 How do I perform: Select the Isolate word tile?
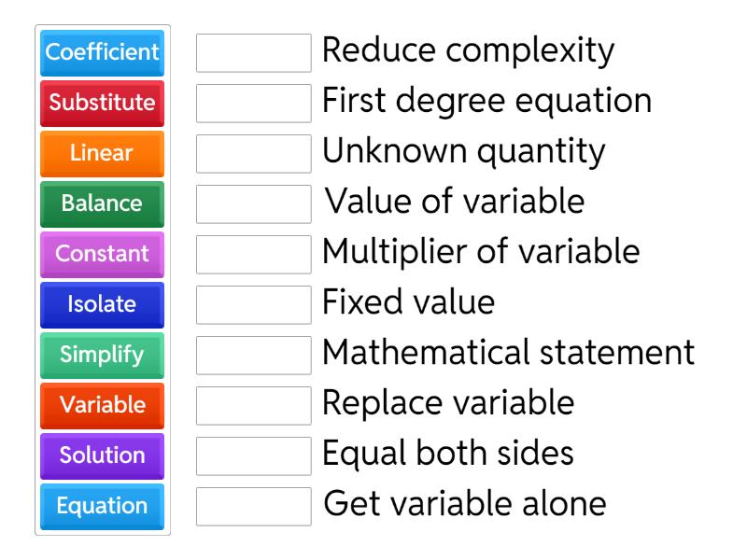tap(101, 305)
